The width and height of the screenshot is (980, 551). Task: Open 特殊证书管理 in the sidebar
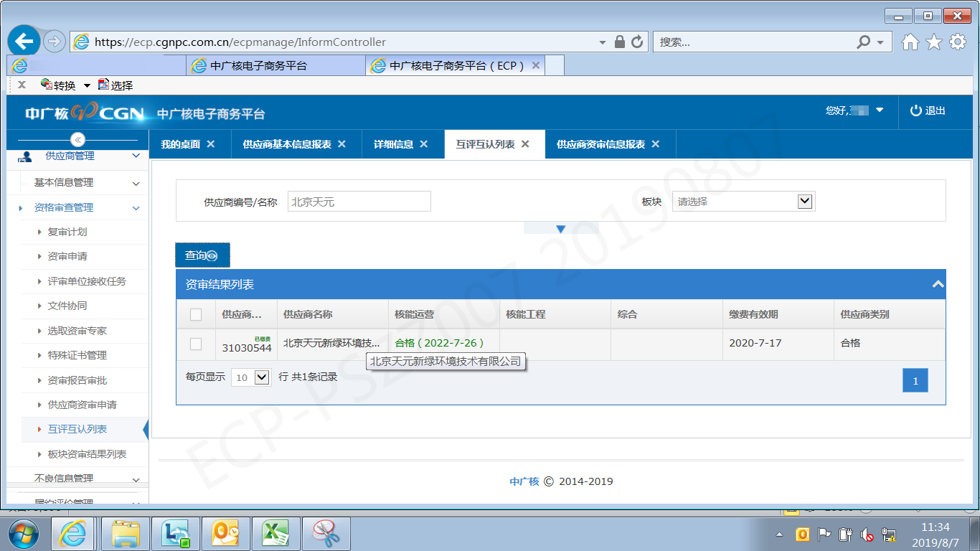[x=77, y=356]
